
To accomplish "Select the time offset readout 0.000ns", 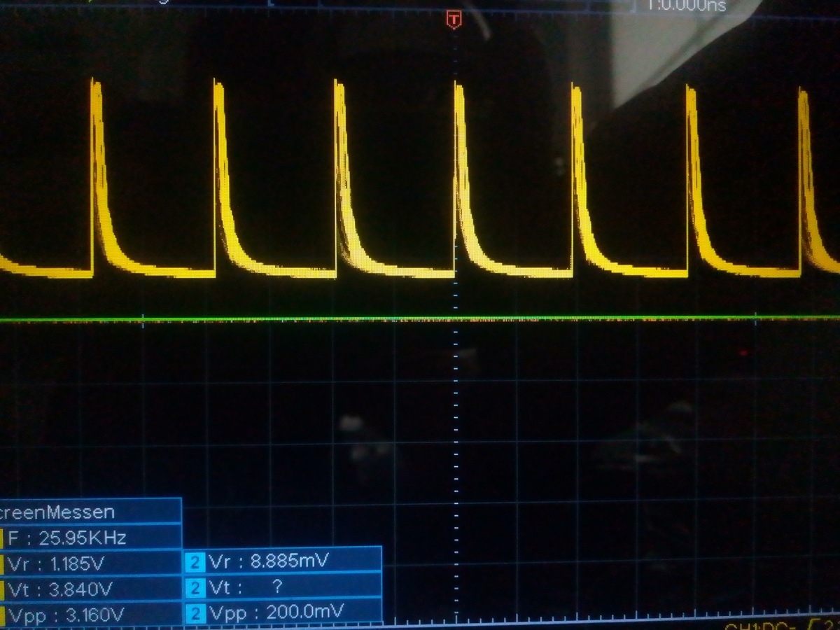I will pos(687,6).
